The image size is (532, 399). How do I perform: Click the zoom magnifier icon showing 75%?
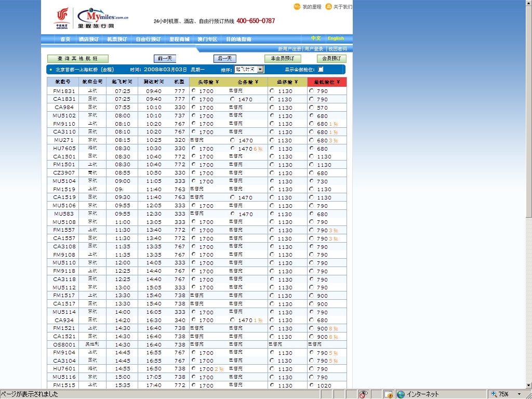(493, 394)
